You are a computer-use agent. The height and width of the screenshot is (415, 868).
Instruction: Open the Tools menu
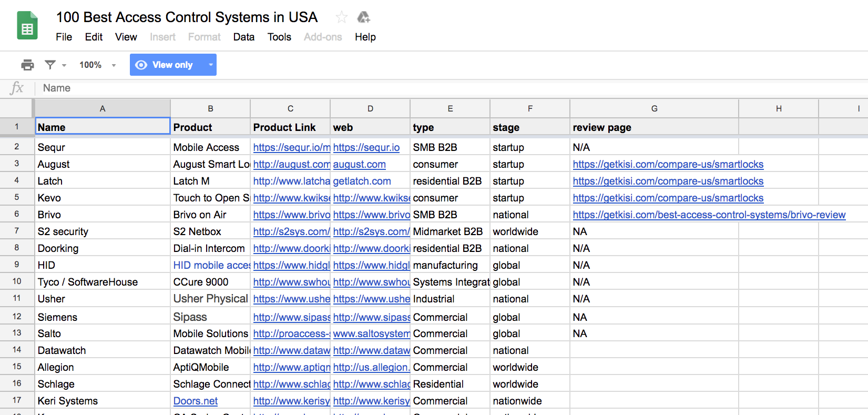click(279, 37)
